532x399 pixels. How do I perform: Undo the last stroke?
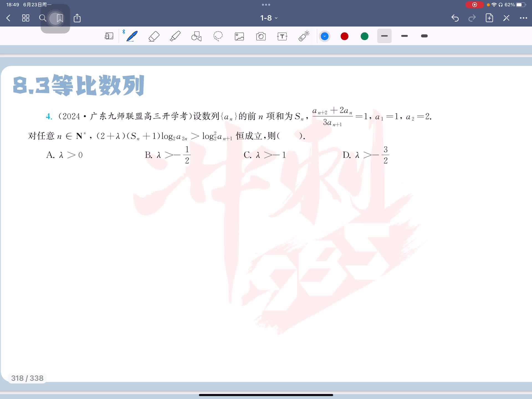[455, 18]
